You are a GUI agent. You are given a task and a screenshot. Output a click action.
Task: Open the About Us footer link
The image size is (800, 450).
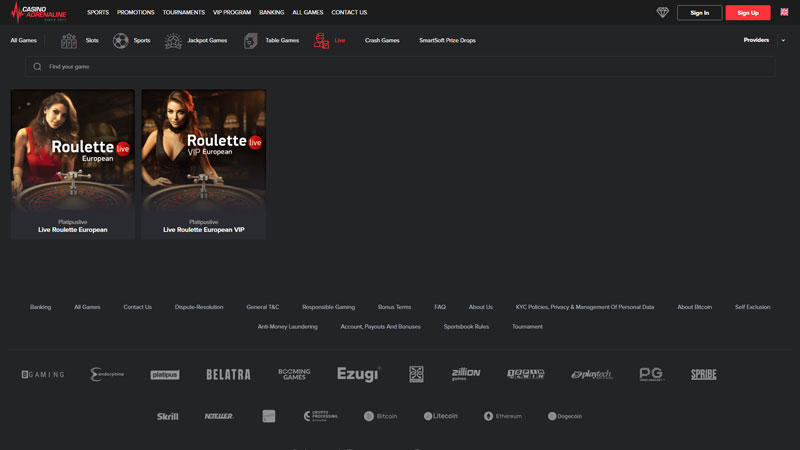pyautogui.click(x=481, y=307)
